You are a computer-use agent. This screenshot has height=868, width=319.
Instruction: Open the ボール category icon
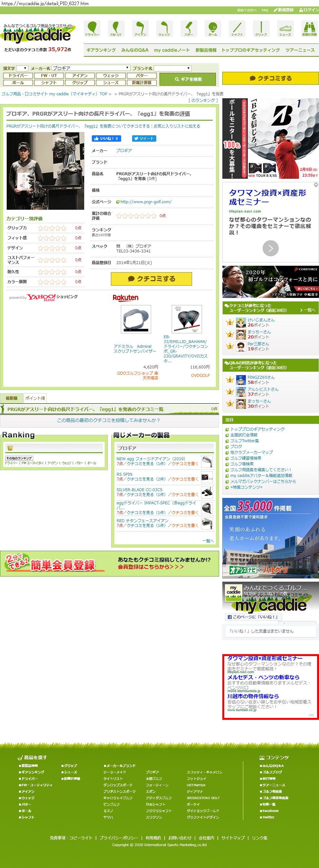click(213, 28)
